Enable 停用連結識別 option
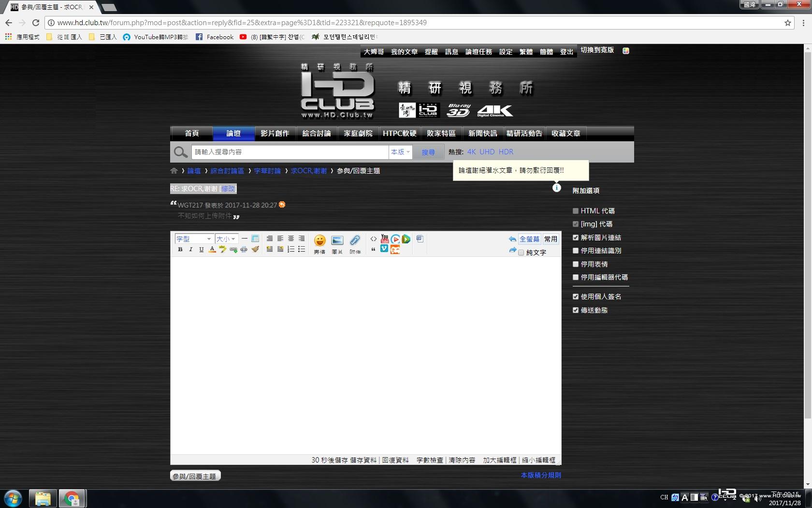812x508 pixels. (576, 251)
